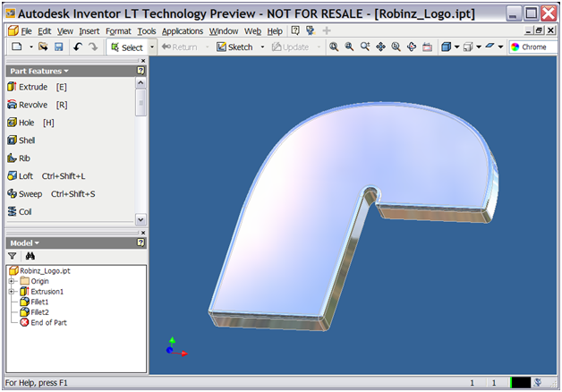Click the Part Features panel help icon
Screen dimensions: 562x392
coord(140,71)
